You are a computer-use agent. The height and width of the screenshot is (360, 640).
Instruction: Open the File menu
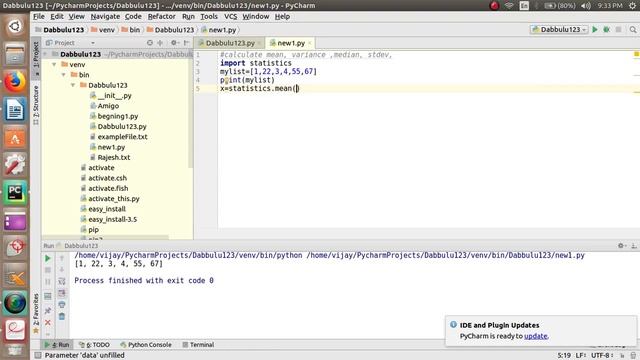(39, 16)
